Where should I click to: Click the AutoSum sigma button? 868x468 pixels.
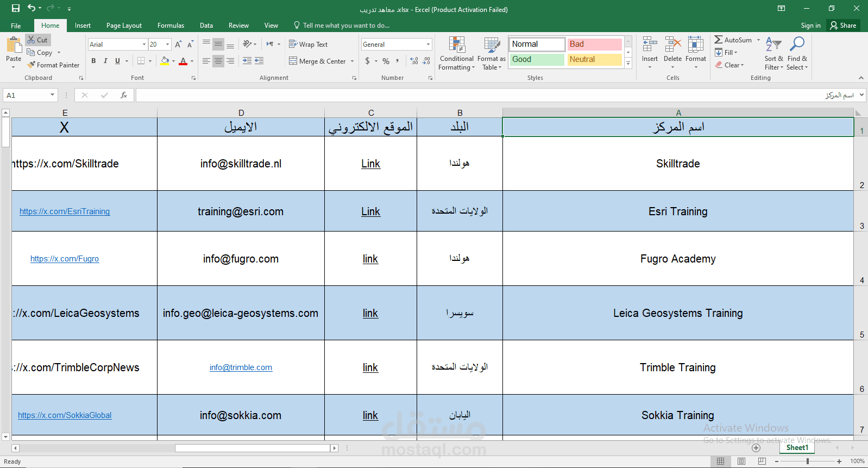[733, 40]
